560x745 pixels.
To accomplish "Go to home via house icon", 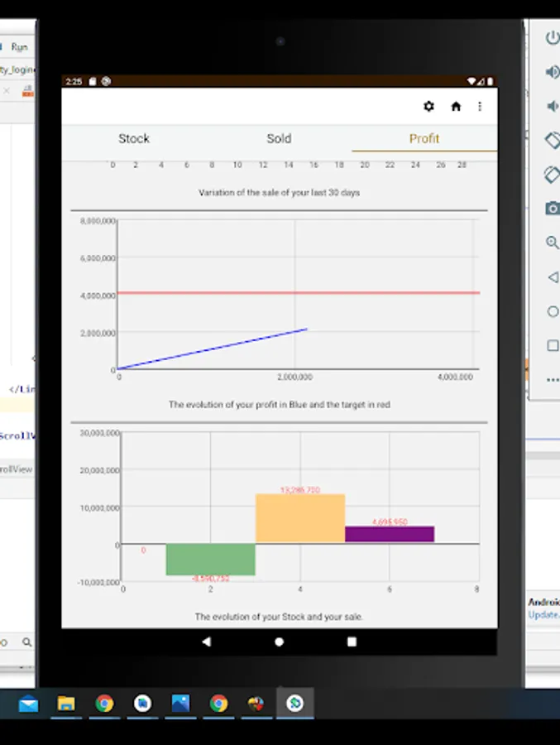I will (x=456, y=107).
